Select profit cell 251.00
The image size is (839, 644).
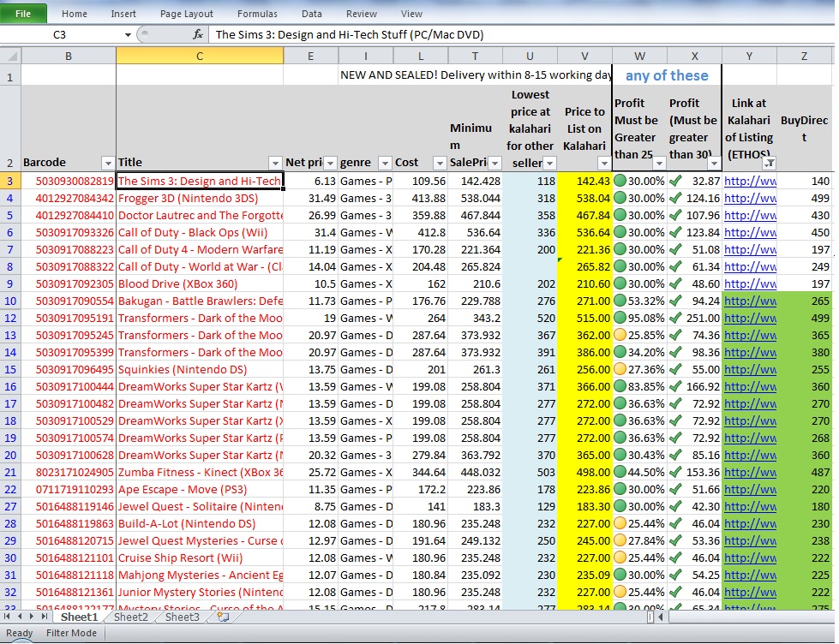pos(694,319)
